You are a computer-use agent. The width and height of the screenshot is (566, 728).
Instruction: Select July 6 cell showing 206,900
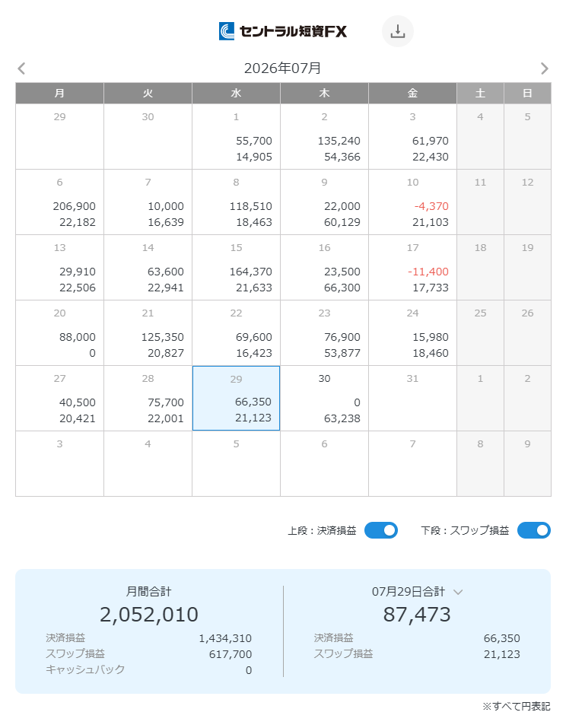tap(60, 202)
